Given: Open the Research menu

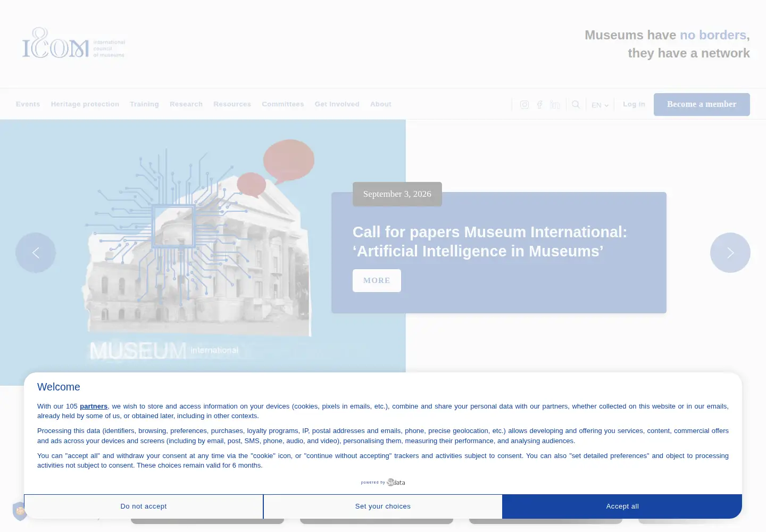Looking at the screenshot, I should [x=186, y=104].
